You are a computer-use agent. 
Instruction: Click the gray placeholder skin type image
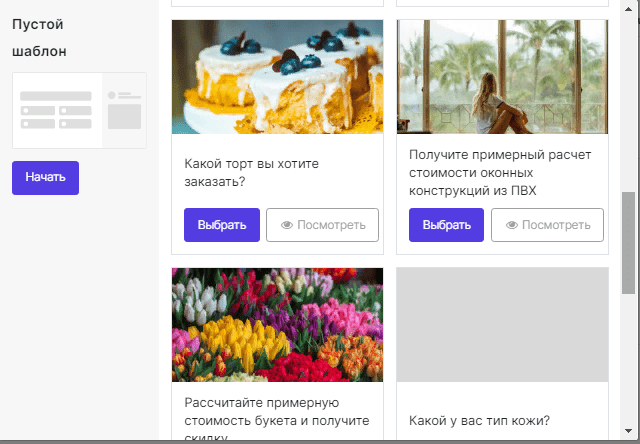(x=502, y=325)
